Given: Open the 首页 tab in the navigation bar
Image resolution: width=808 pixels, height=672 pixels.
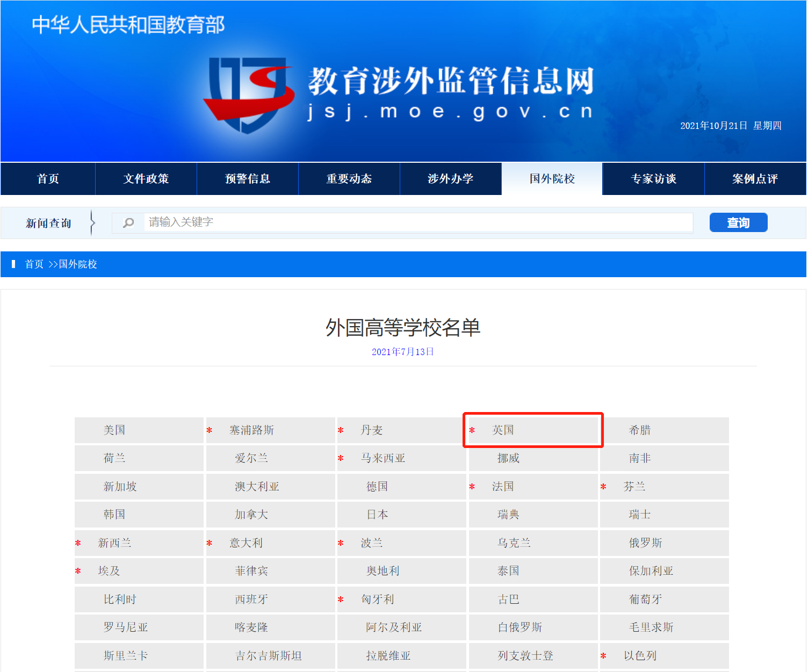Looking at the screenshot, I should pyautogui.click(x=48, y=179).
